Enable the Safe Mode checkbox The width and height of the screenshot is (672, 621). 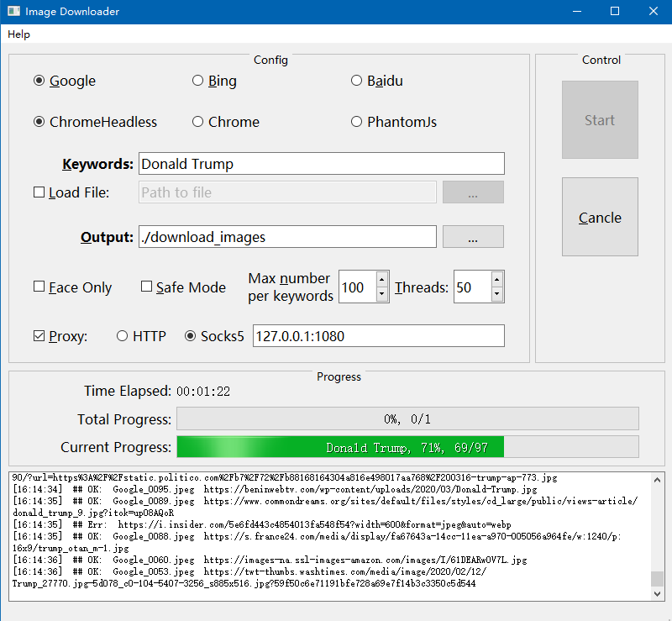(x=183, y=287)
